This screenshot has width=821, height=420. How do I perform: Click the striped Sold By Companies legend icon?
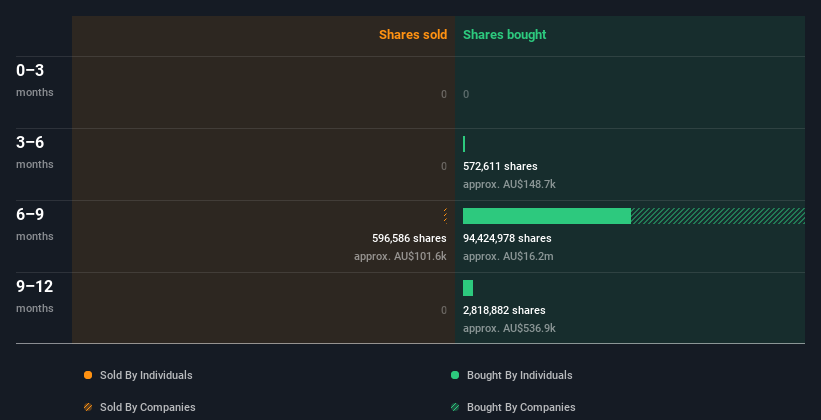[x=88, y=407]
